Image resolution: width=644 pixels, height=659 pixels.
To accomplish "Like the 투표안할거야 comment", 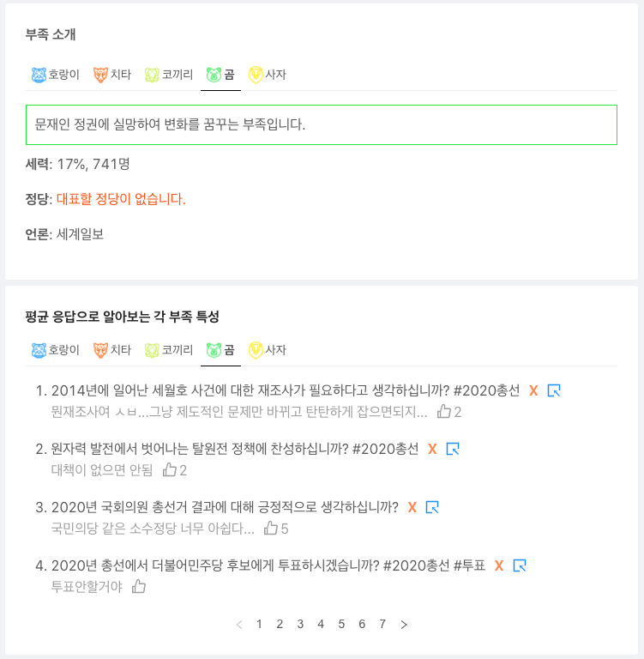I will [139, 586].
